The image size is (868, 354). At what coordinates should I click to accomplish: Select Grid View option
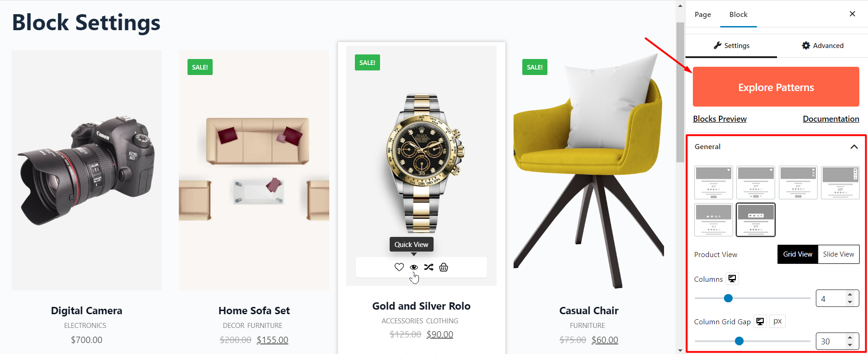point(798,254)
